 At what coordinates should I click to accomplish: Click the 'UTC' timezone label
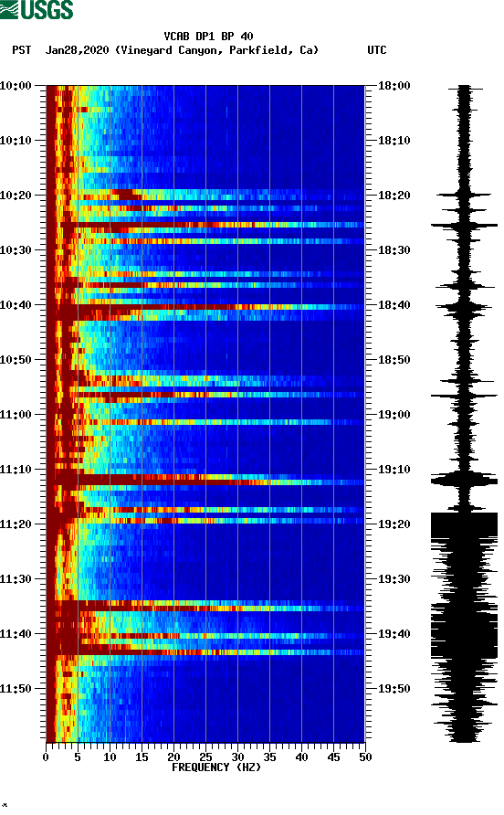coord(377,50)
